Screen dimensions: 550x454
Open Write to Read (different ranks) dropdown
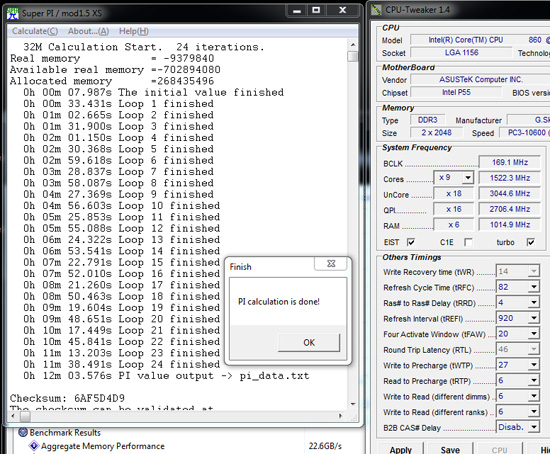(x=534, y=412)
